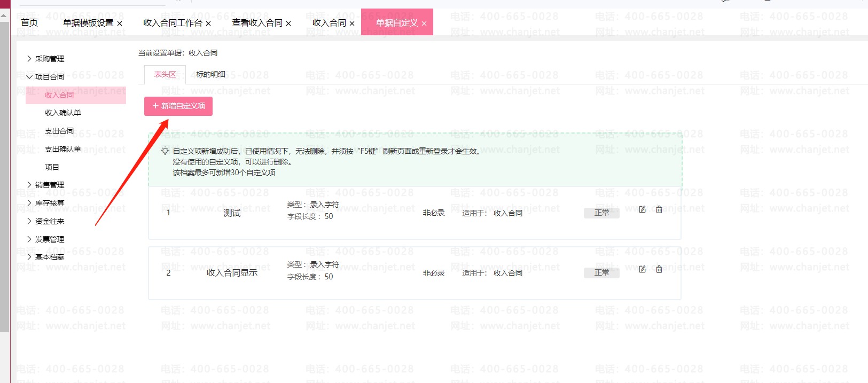This screenshot has width=868, height=383.
Task: Edit the 测试 custom item
Action: [642, 209]
